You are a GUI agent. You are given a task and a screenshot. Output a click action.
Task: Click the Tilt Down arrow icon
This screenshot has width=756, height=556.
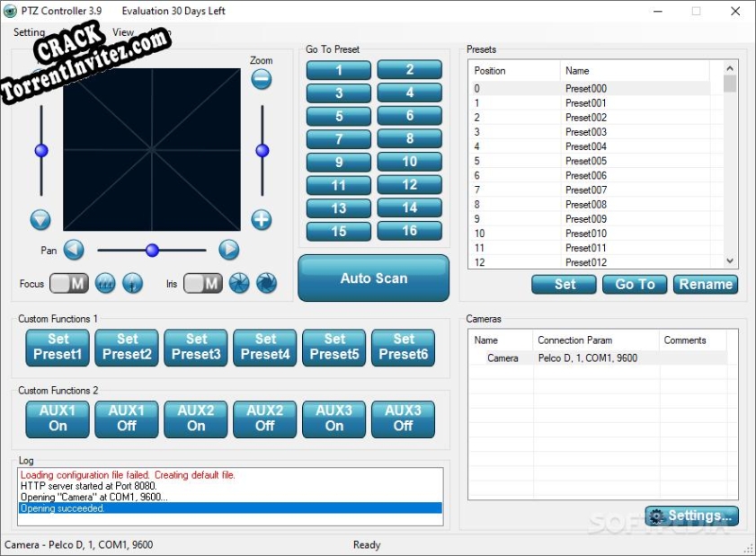pos(40,220)
